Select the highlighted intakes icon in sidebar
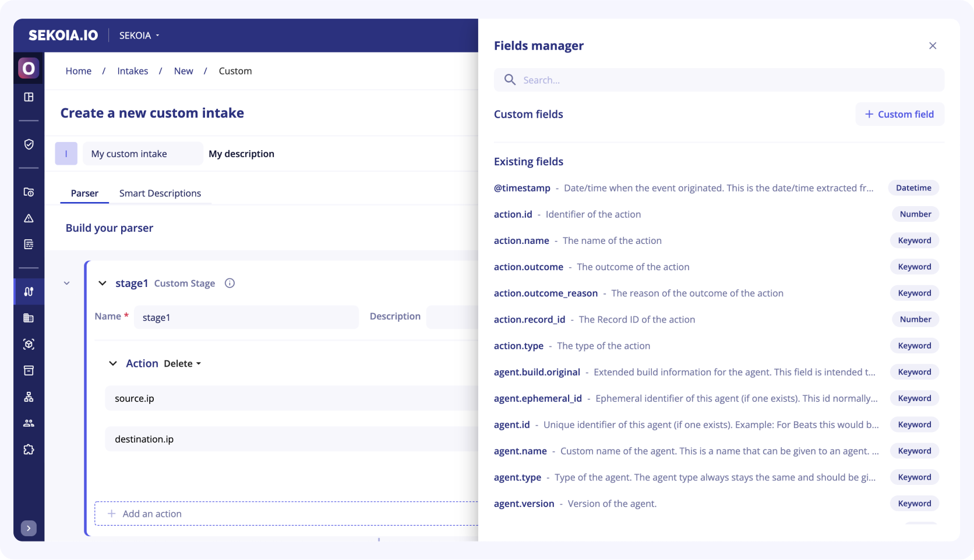The height and width of the screenshot is (560, 974). 29,291
